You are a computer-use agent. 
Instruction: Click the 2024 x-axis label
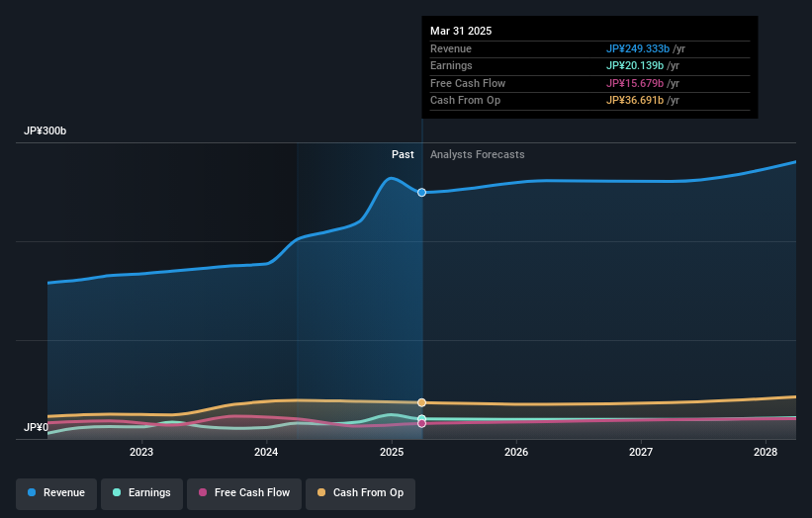click(x=266, y=452)
